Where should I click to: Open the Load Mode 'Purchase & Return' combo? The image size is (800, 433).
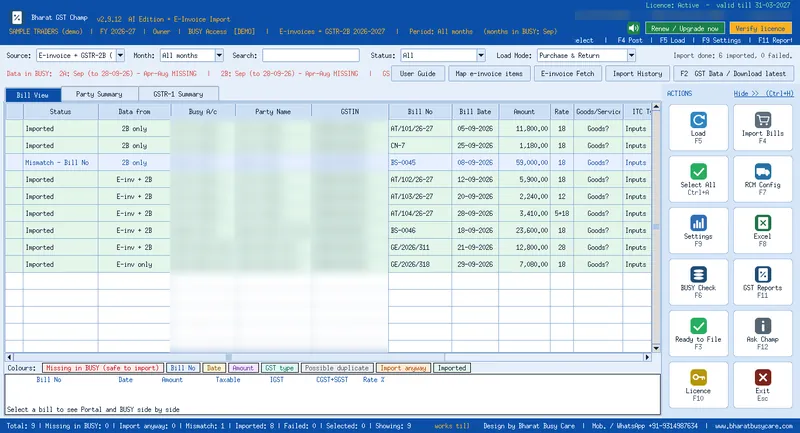[x=586, y=55]
